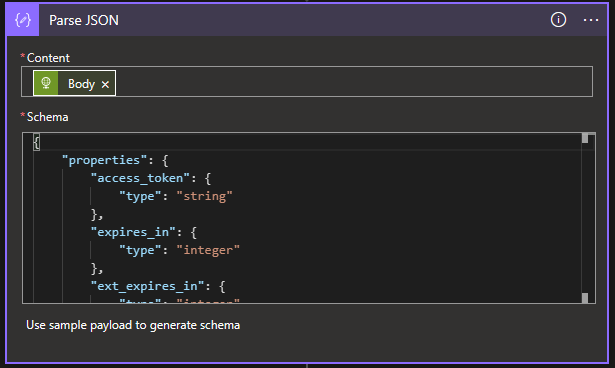Click the schema editor scrollbar top thumb
615x368 pixels.
coord(585,138)
